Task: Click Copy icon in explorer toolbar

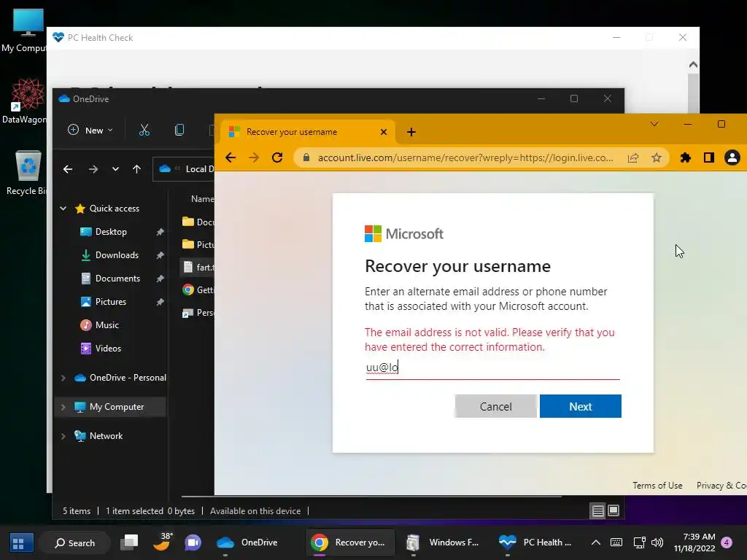Action: point(179,130)
